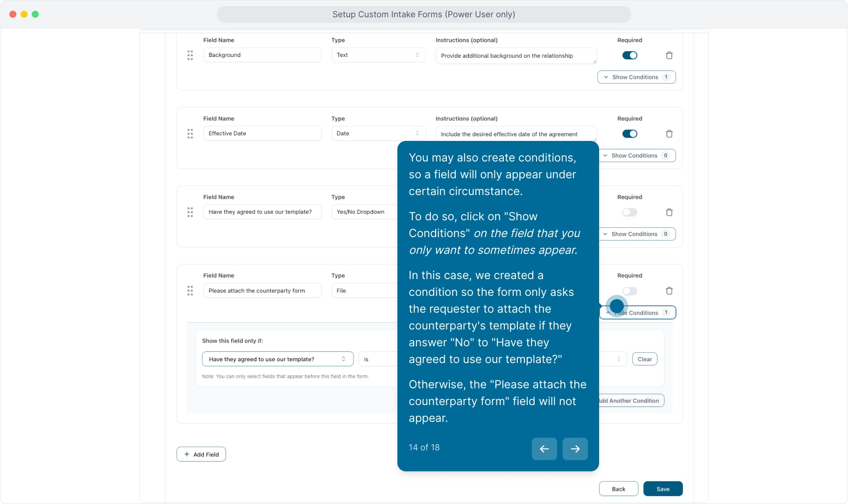The height and width of the screenshot is (504, 848).
Task: Turn off Required for Effective Date
Action: 629,134
